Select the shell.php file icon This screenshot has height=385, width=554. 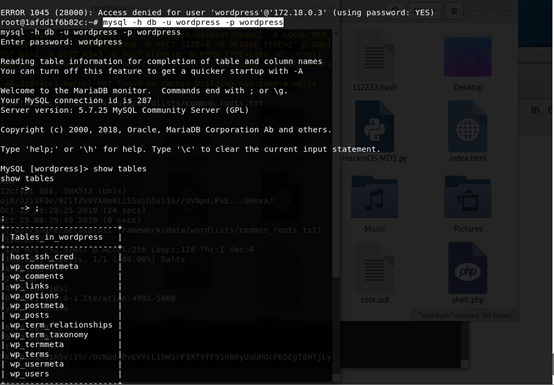pos(468,268)
